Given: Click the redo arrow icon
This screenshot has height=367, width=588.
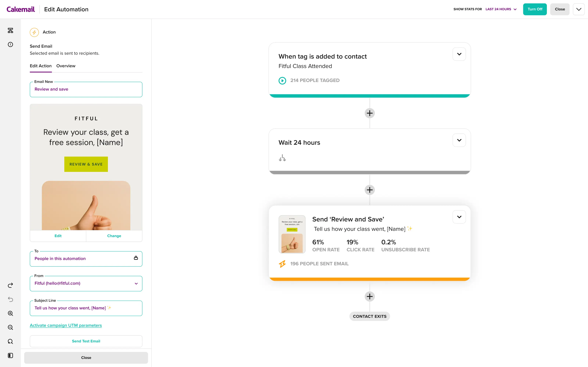Looking at the screenshot, I should pos(10,285).
